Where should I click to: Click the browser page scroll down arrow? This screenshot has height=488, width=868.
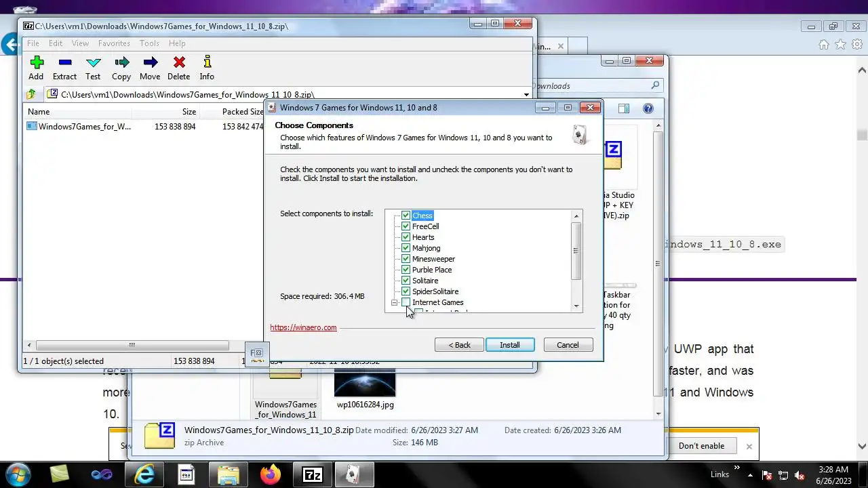pos(863,447)
